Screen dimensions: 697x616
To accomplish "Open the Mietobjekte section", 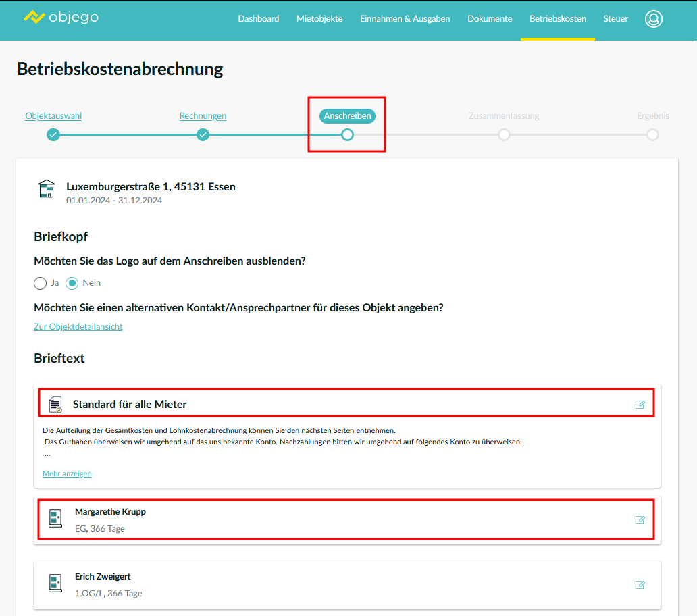I will (x=319, y=19).
